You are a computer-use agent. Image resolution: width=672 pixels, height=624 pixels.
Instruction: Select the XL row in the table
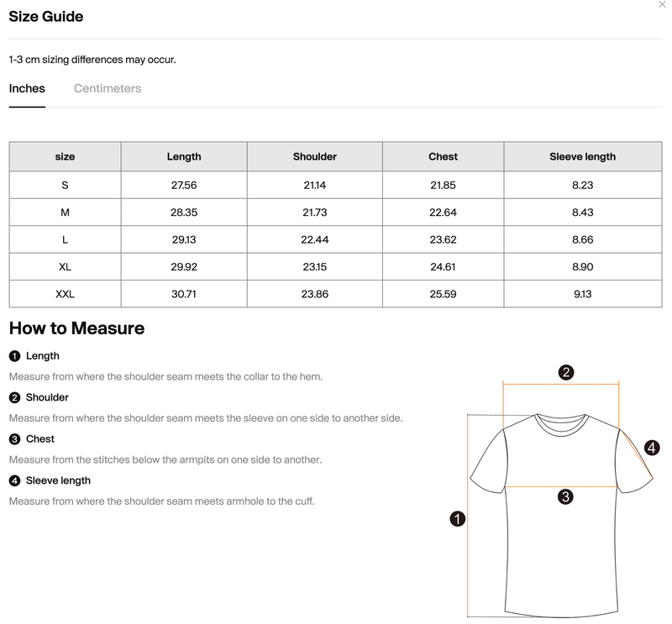pos(63,266)
